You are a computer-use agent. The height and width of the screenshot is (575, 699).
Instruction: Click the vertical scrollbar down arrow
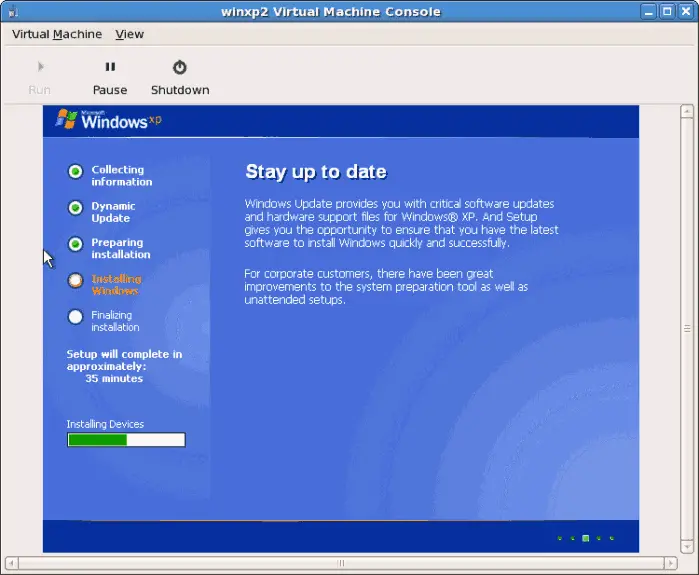686,546
